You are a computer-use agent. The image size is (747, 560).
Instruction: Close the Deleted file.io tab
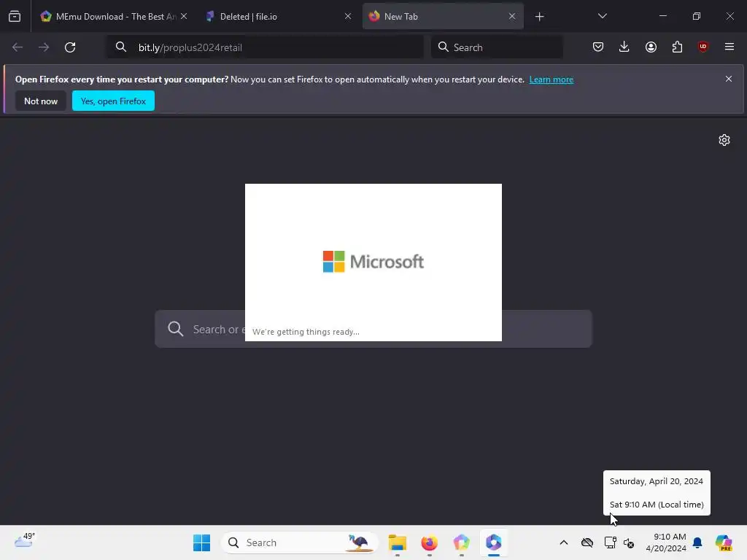[348, 16]
